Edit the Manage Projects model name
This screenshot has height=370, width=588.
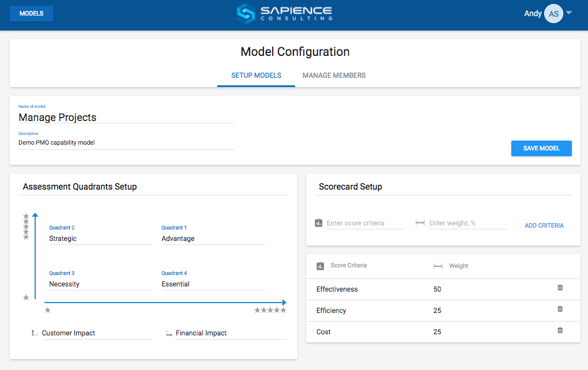pyautogui.click(x=126, y=118)
